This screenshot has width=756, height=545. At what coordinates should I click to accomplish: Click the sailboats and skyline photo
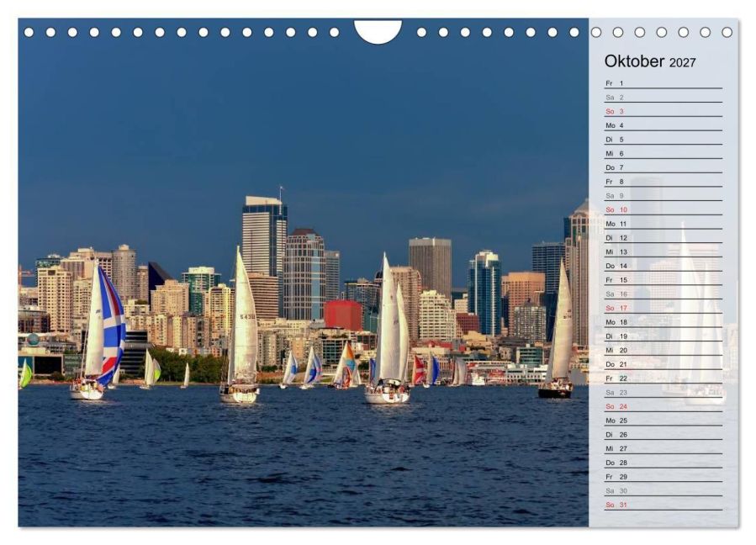pyautogui.click(x=304, y=272)
